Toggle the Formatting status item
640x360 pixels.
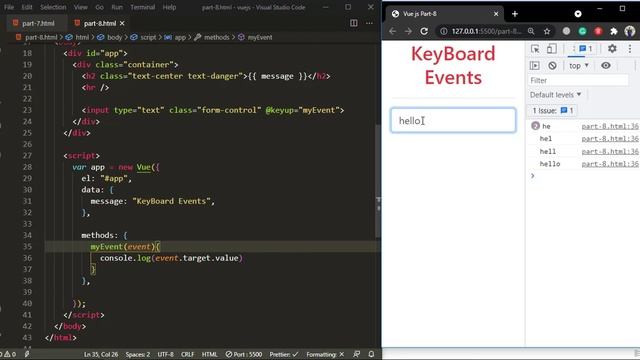click(x=325, y=354)
